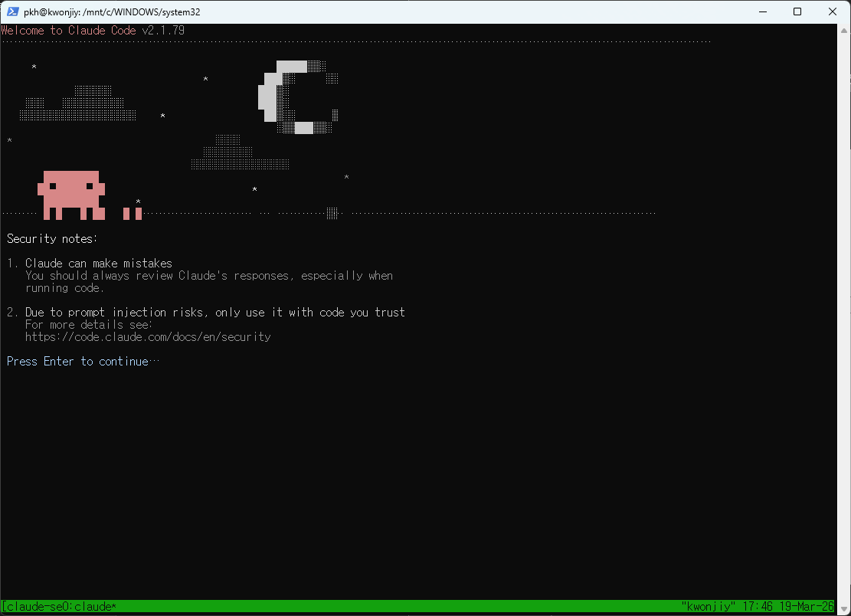Screen dimensions: 851x616
Task: Click the tmux clock 17:46
Action: point(757,606)
